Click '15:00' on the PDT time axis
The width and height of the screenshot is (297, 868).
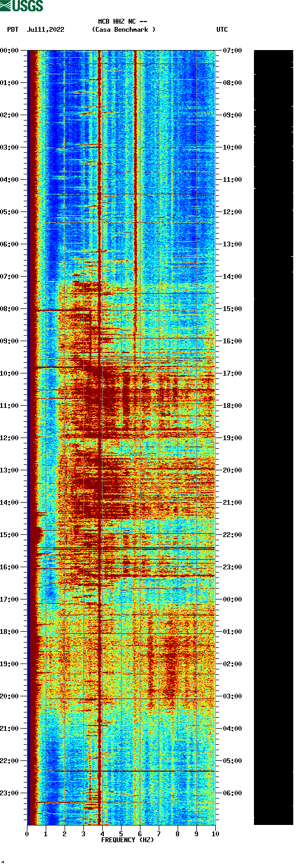click(9, 535)
